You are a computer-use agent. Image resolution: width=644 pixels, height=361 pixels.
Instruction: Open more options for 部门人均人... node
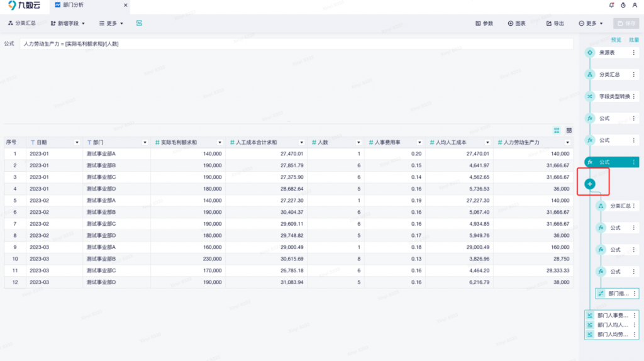635,325
